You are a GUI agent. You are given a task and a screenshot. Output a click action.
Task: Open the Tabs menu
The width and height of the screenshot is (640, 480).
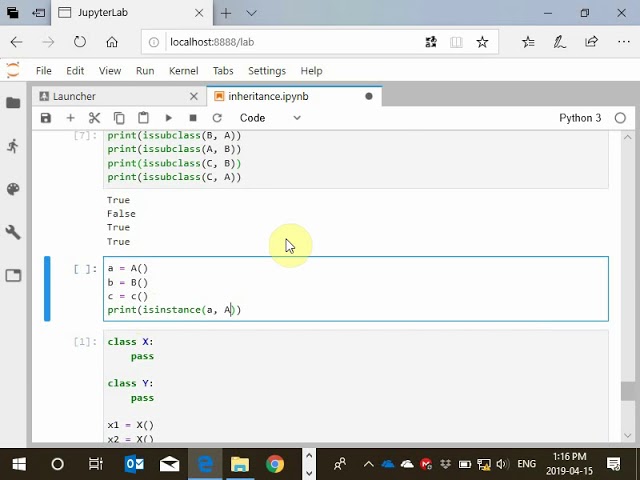pyautogui.click(x=223, y=71)
